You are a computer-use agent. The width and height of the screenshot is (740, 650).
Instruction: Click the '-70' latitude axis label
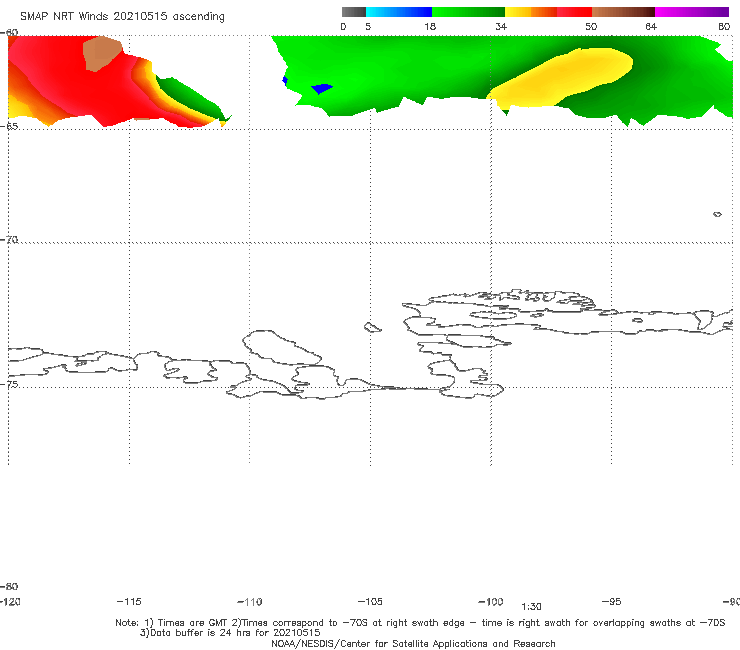pyautogui.click(x=9, y=240)
